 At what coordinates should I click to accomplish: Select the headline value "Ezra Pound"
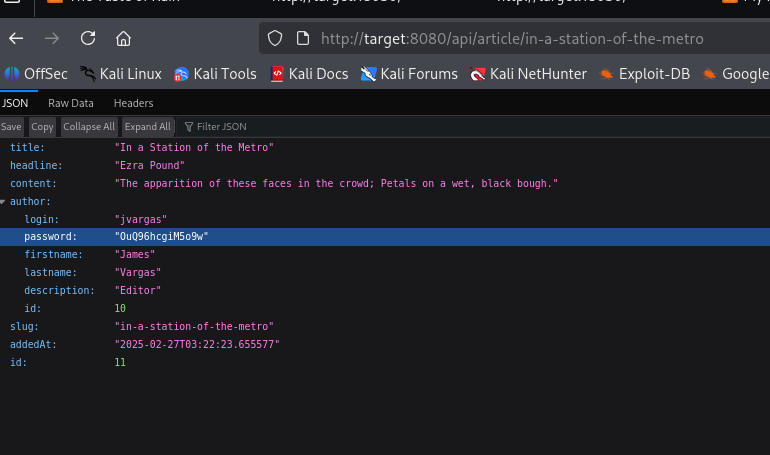pos(150,165)
